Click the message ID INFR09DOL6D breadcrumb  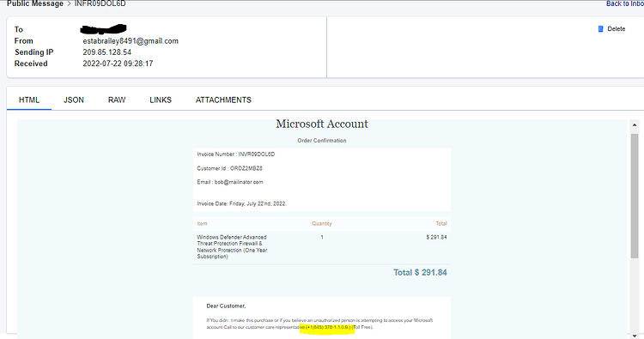(100, 3)
